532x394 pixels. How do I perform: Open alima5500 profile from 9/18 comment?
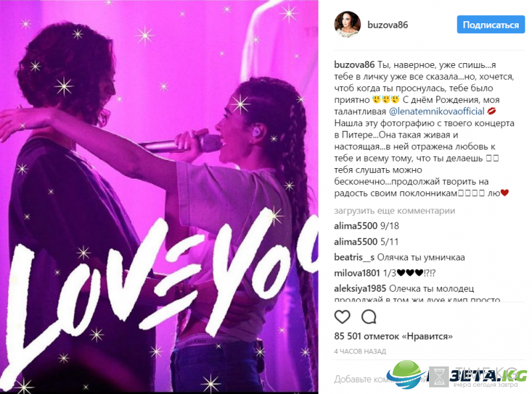tap(356, 226)
